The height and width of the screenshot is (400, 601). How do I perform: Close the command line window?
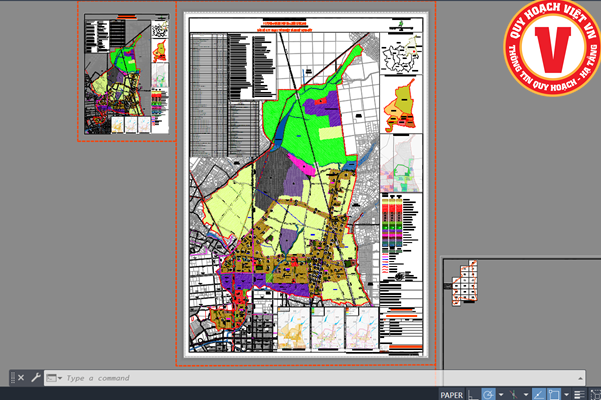pyautogui.click(x=21, y=378)
